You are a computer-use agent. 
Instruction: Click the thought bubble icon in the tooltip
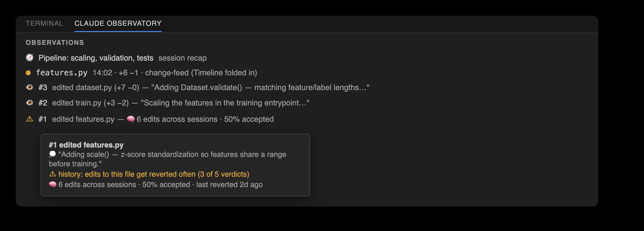click(52, 154)
